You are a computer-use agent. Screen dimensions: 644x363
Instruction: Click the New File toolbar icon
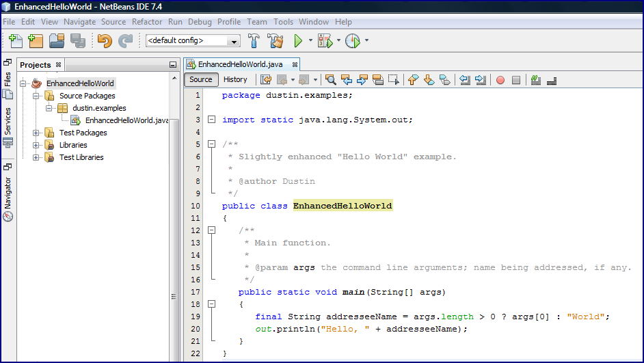pyautogui.click(x=16, y=40)
